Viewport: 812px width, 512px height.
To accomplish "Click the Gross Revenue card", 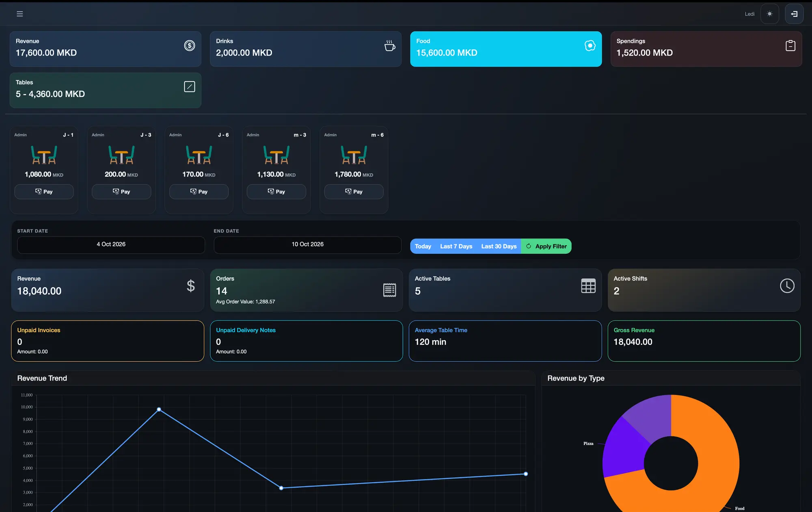I will (704, 341).
